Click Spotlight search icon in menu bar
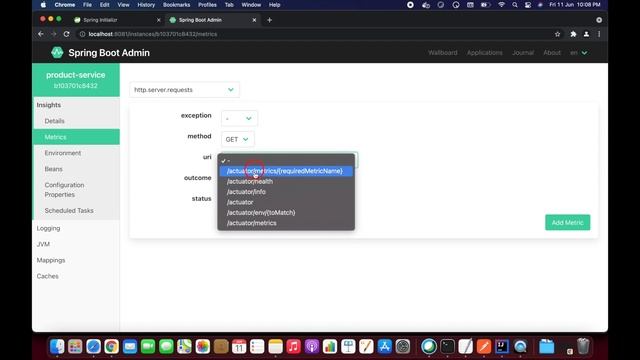Viewport: 640px width, 360px height. tap(515, 5)
